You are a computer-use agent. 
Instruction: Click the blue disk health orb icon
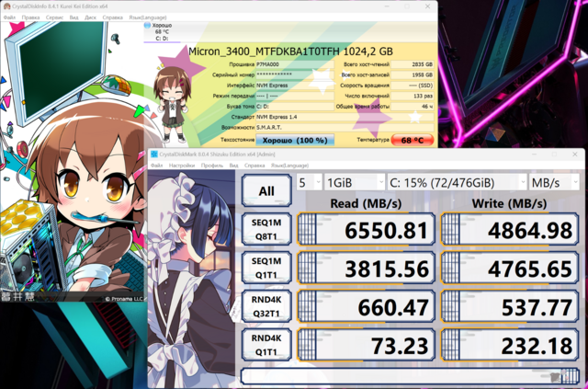click(147, 26)
